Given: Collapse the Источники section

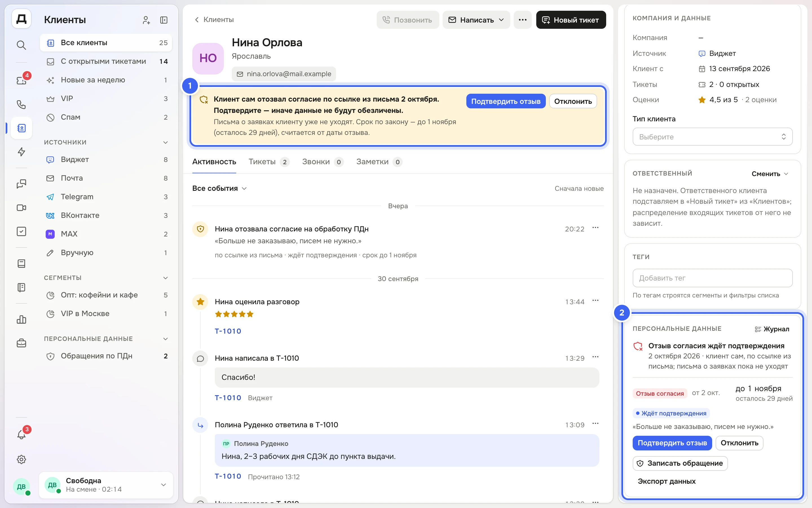Looking at the screenshot, I should point(166,142).
